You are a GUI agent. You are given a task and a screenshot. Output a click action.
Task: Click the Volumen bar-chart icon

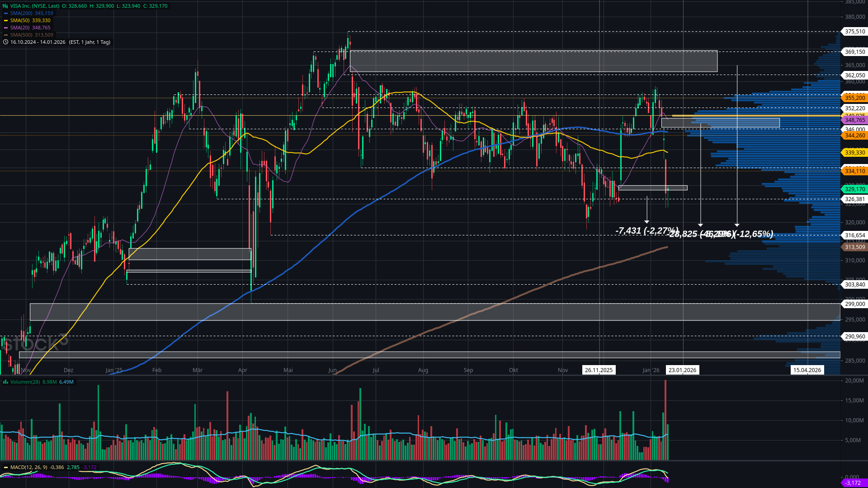5,382
